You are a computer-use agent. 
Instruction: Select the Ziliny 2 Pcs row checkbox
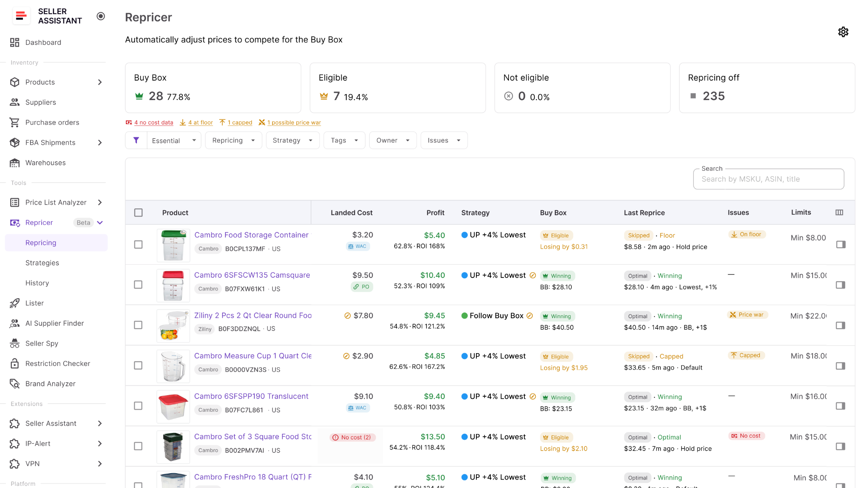point(138,325)
